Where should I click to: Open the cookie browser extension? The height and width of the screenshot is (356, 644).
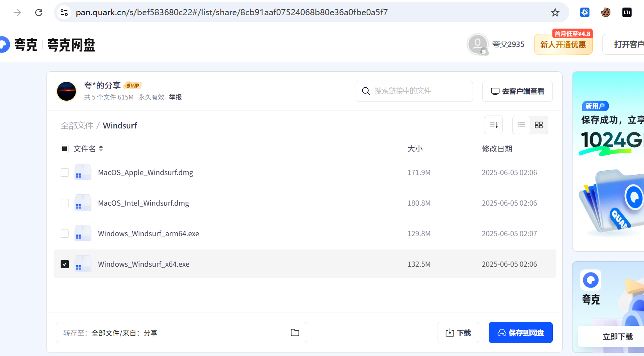(606, 13)
